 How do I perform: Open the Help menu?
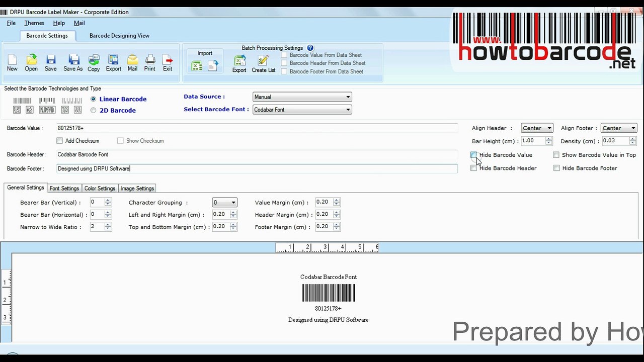pyautogui.click(x=59, y=23)
